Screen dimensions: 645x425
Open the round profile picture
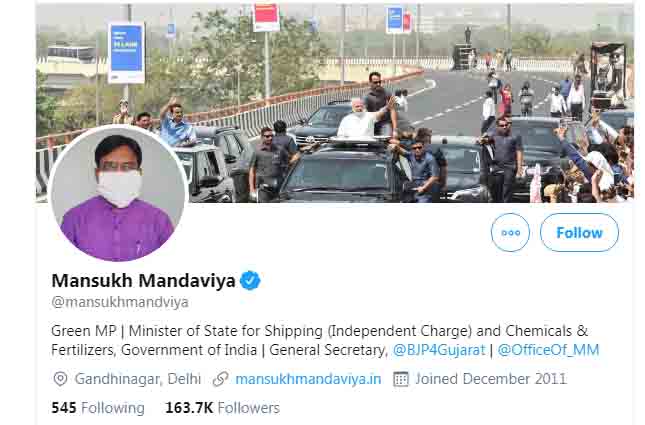(118, 194)
